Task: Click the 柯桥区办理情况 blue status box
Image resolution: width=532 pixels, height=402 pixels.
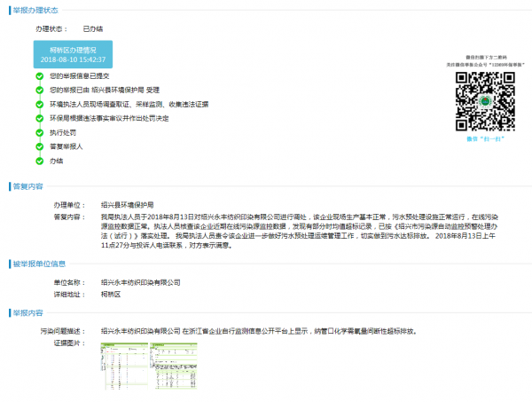Action: coord(73,55)
